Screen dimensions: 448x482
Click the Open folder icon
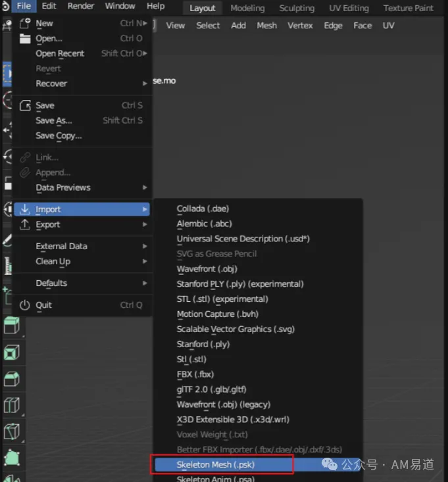click(25, 39)
